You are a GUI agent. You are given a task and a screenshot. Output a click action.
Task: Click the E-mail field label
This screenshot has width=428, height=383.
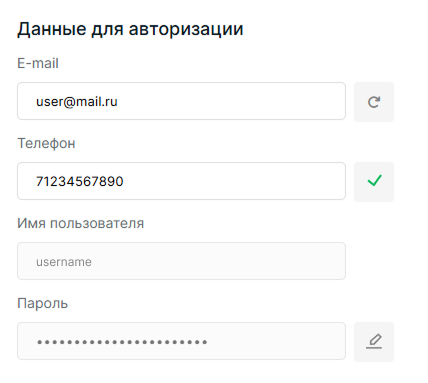[x=38, y=63]
